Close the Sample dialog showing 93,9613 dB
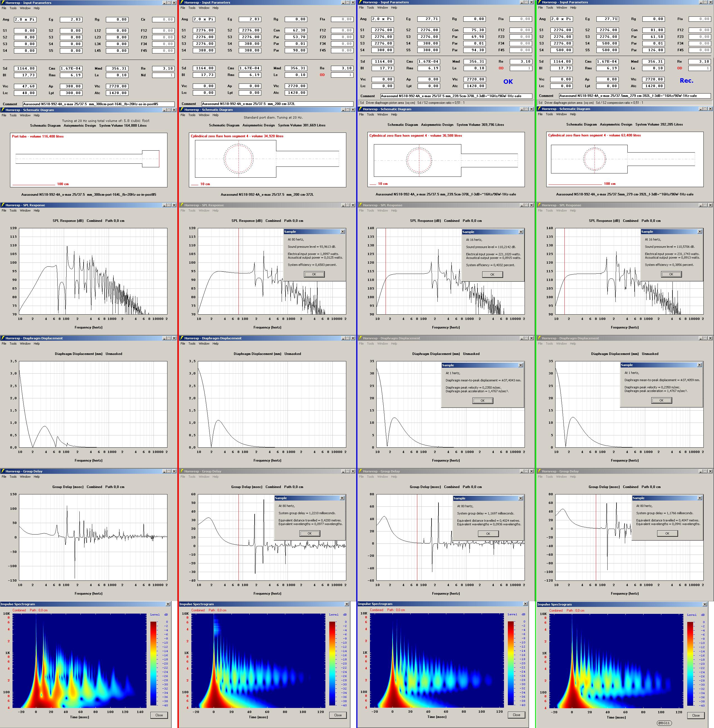 tap(342, 232)
